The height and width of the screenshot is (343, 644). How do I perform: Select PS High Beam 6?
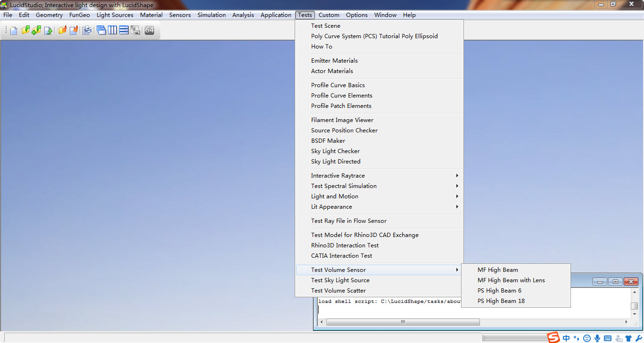click(x=516, y=291)
